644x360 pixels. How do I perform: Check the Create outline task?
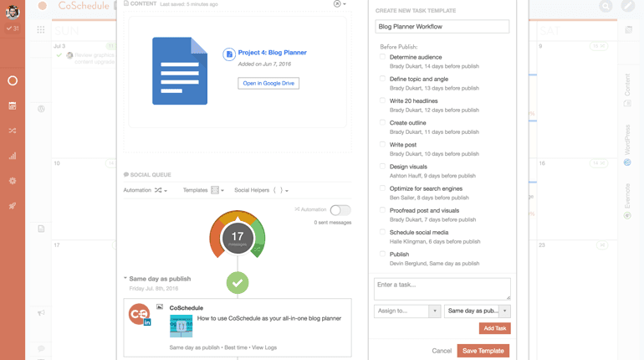382,122
